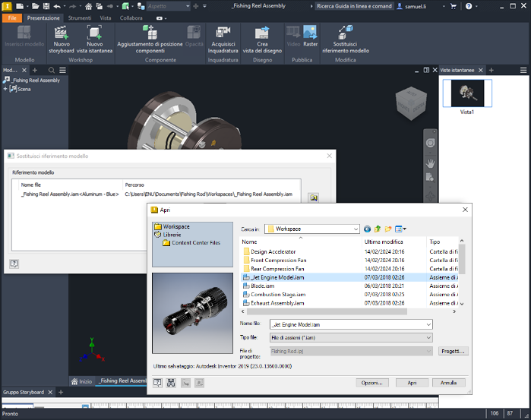Viewport: 531px width, 420px height.
Task: Click the Progetti... button
Action: click(453, 351)
